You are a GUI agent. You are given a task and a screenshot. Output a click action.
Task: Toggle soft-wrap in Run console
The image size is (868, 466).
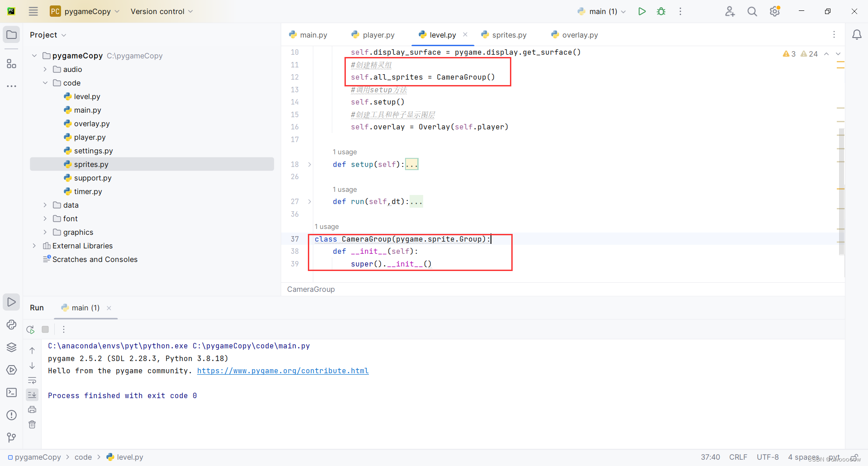coord(32,380)
